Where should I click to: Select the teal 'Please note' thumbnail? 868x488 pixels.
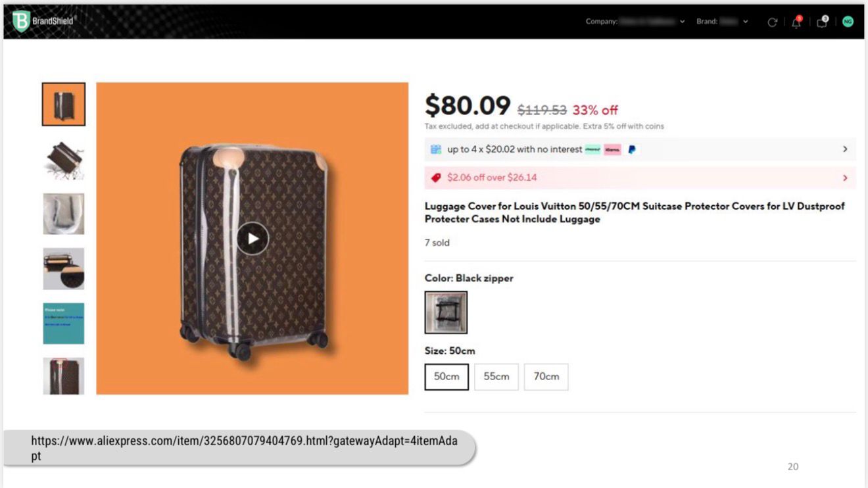click(x=64, y=323)
